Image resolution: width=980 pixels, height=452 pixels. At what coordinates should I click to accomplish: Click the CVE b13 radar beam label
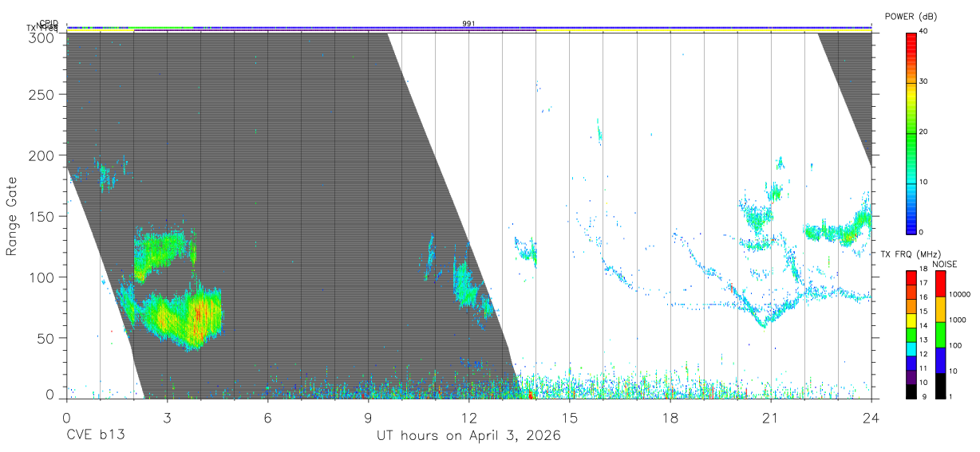(x=95, y=436)
